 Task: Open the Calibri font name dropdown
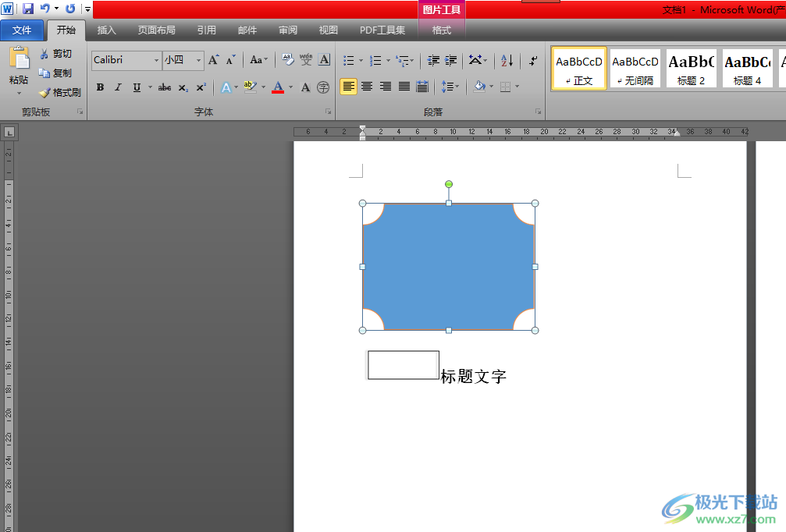click(x=156, y=60)
